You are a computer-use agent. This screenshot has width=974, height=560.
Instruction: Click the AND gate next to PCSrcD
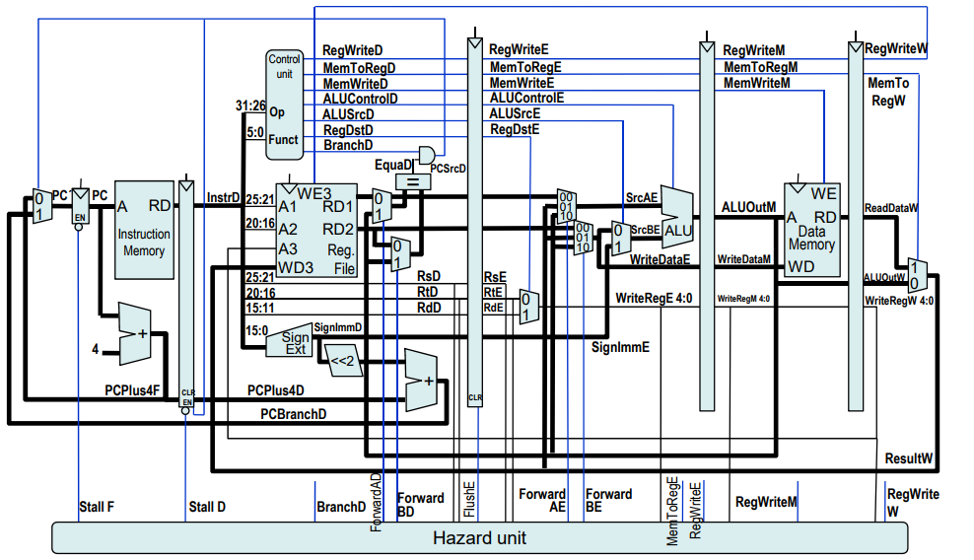pos(427,154)
